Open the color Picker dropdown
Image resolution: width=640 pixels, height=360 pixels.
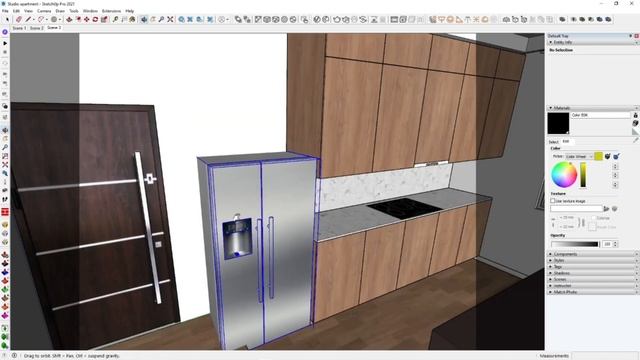click(x=579, y=157)
